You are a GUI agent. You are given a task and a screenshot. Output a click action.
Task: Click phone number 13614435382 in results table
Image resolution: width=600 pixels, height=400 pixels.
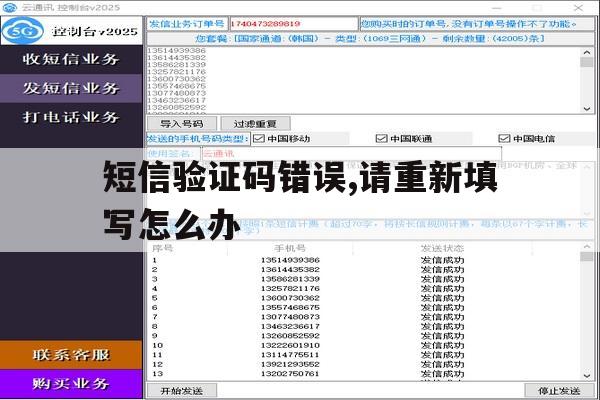pos(290,269)
